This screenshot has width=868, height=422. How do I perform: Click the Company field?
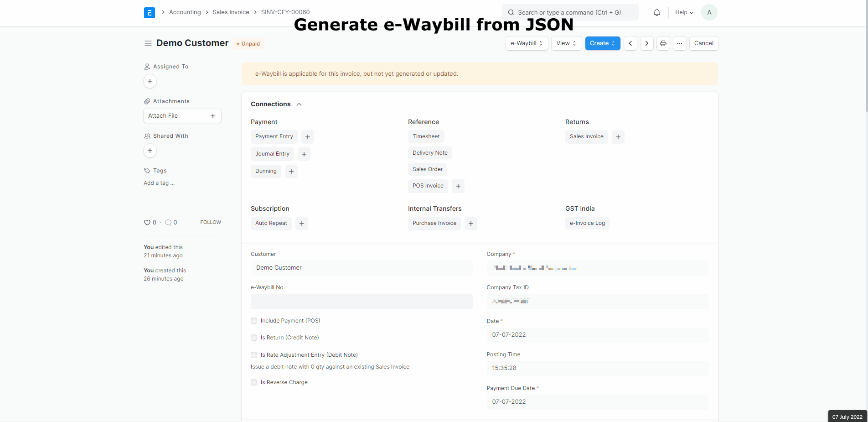(x=598, y=268)
